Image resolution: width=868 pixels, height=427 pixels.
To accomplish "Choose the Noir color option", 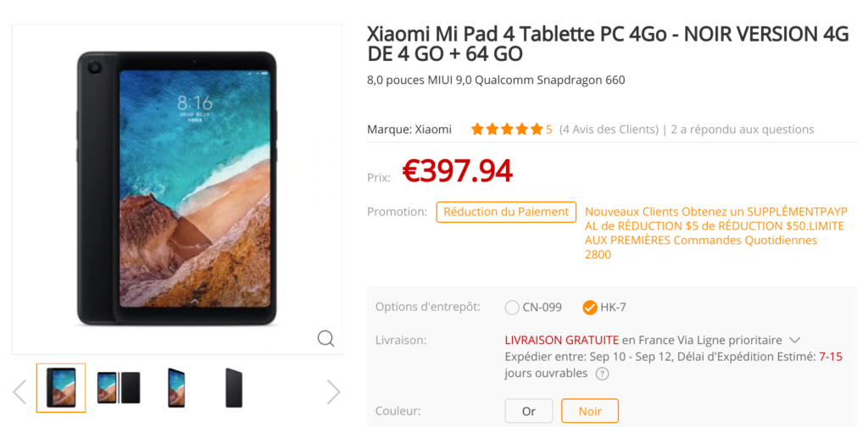I will click(x=590, y=411).
